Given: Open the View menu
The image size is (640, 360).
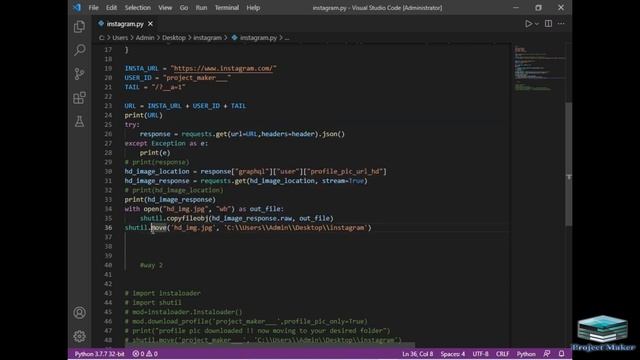Looking at the screenshot, I should [165, 8].
